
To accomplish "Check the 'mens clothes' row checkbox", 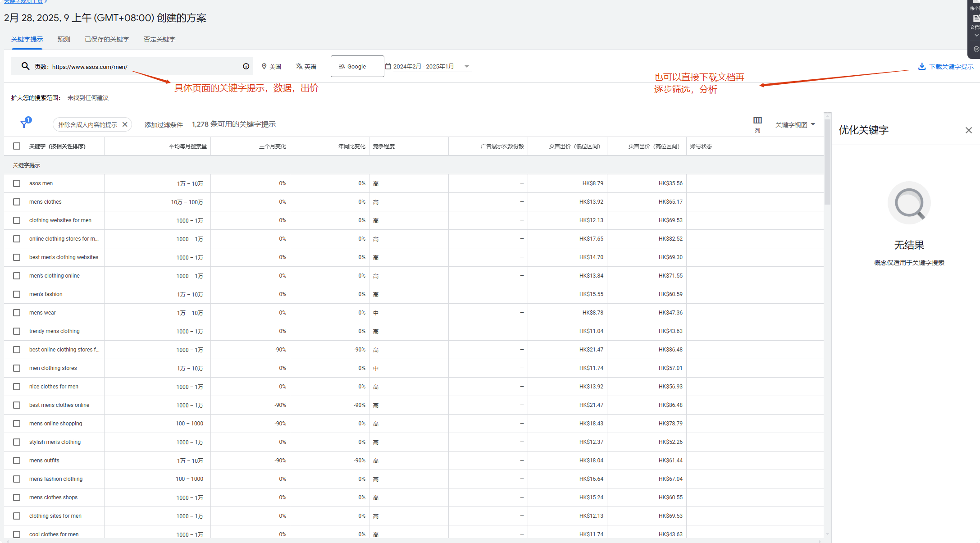I will 17,202.
